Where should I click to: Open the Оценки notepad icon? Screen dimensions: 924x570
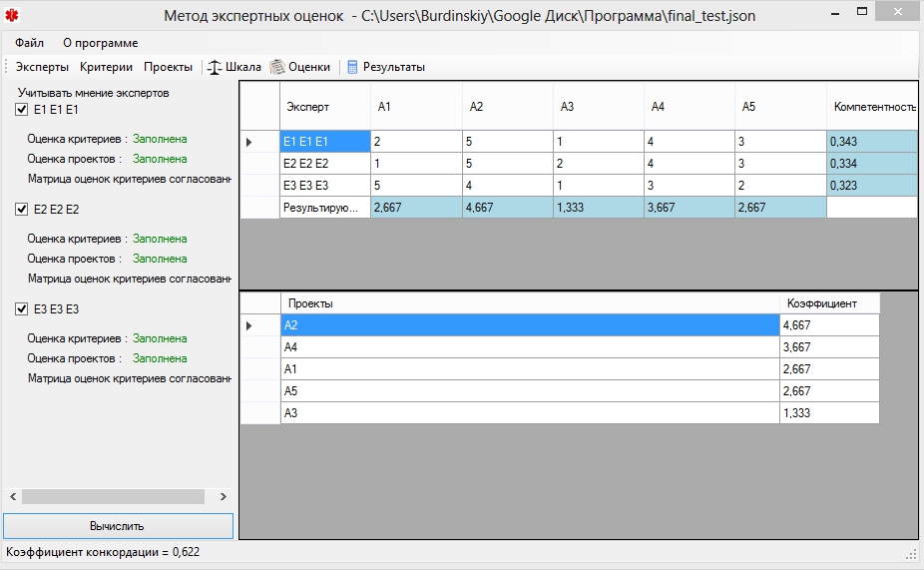[277, 67]
